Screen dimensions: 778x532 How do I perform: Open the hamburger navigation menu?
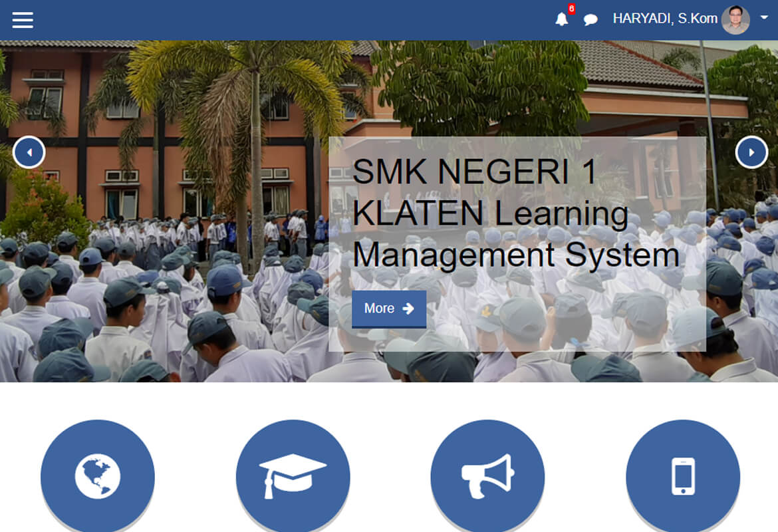click(23, 20)
